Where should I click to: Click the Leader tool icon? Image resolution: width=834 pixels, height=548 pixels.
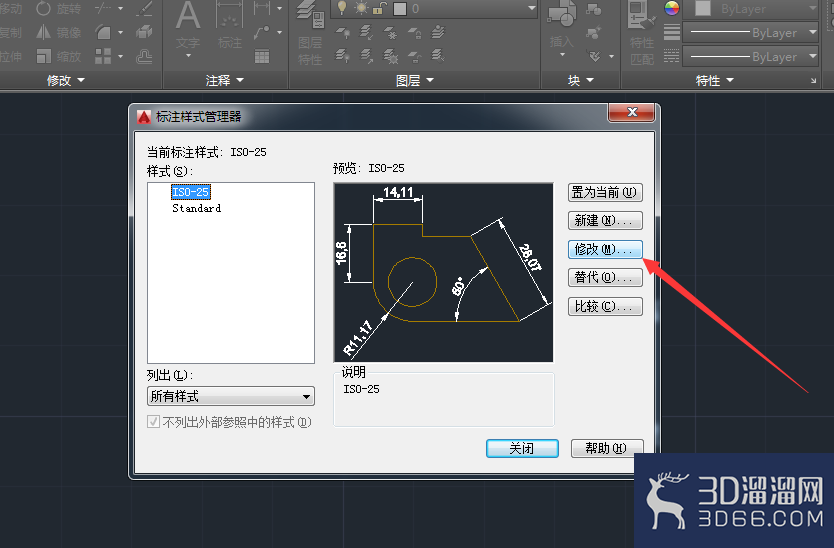click(261, 32)
